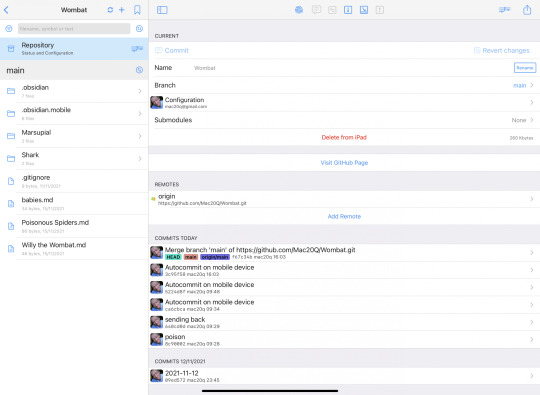Image resolution: width=540 pixels, height=395 pixels.
Task: Open the bookmark icon in sidebar header
Action: tap(137, 10)
